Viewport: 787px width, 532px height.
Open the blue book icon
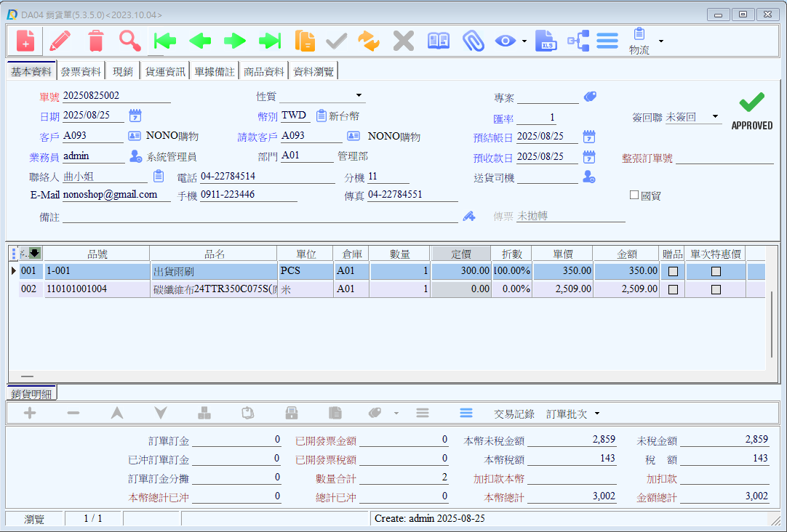pyautogui.click(x=438, y=41)
